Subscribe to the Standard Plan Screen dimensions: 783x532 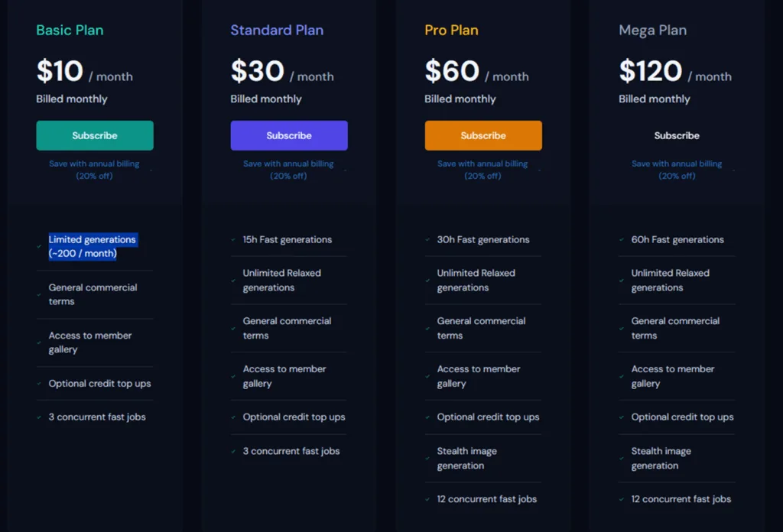[x=288, y=135]
